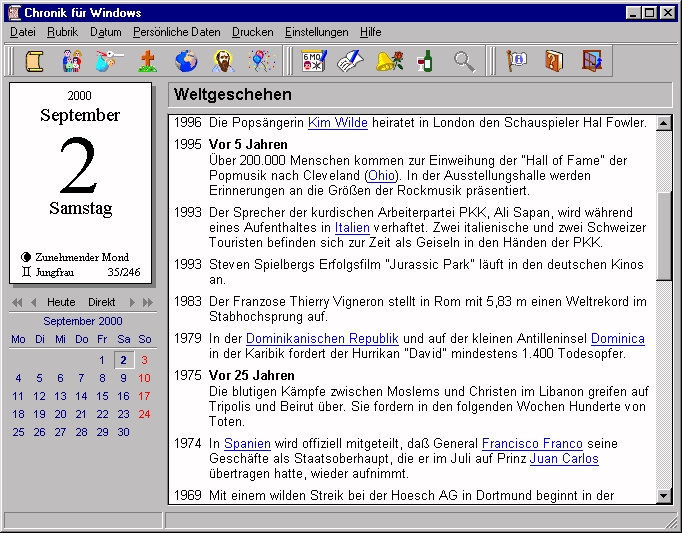Open the Dominikanischen Republik link
The height and width of the screenshot is (533, 682).
pyautogui.click(x=322, y=339)
